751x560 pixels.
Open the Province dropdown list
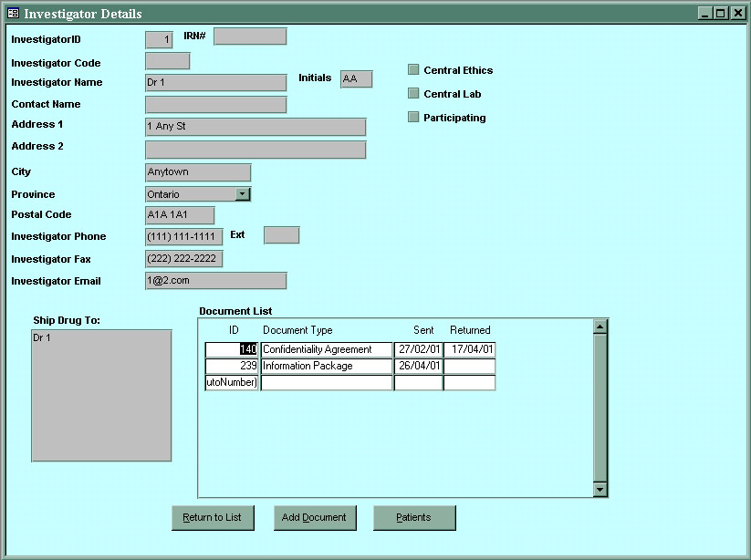242,194
